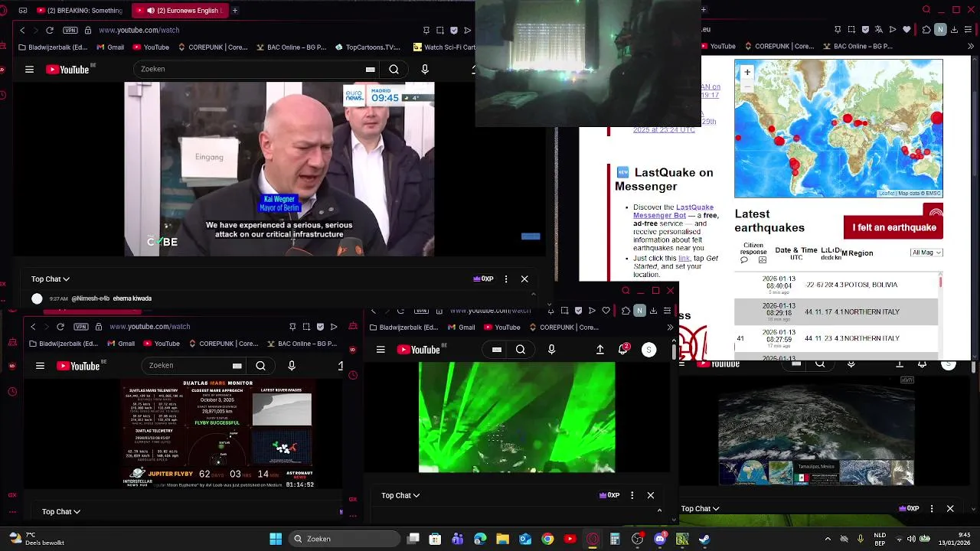980x551 pixels.
Task: Close the chat panel under Euronews video
Action: (x=524, y=279)
